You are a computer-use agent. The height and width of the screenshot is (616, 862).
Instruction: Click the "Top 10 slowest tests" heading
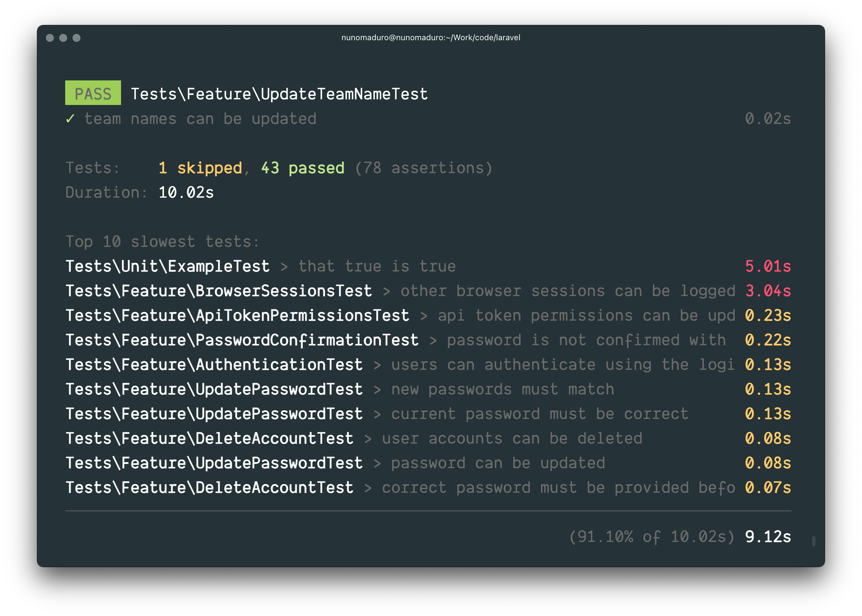[162, 242]
